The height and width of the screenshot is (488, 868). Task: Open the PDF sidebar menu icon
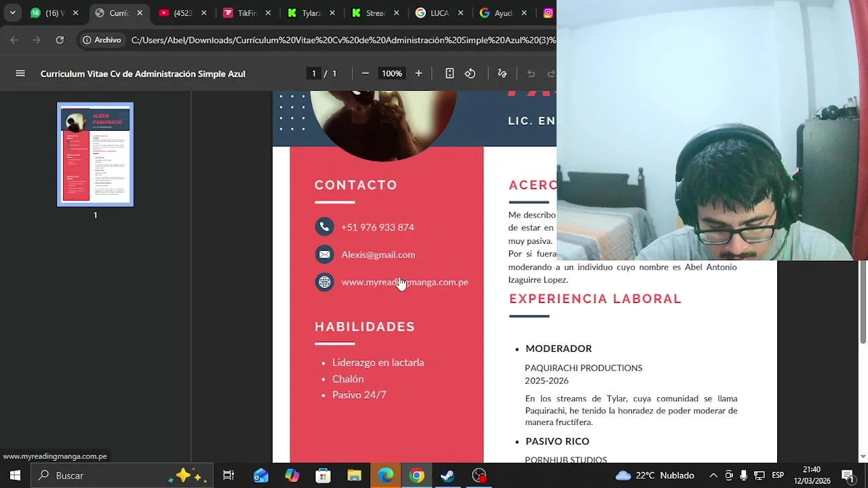pos(20,73)
